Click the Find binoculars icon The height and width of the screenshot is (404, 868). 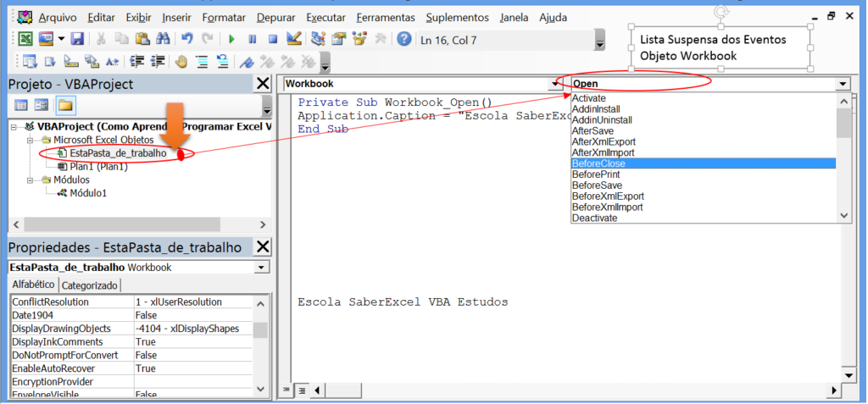(163, 39)
